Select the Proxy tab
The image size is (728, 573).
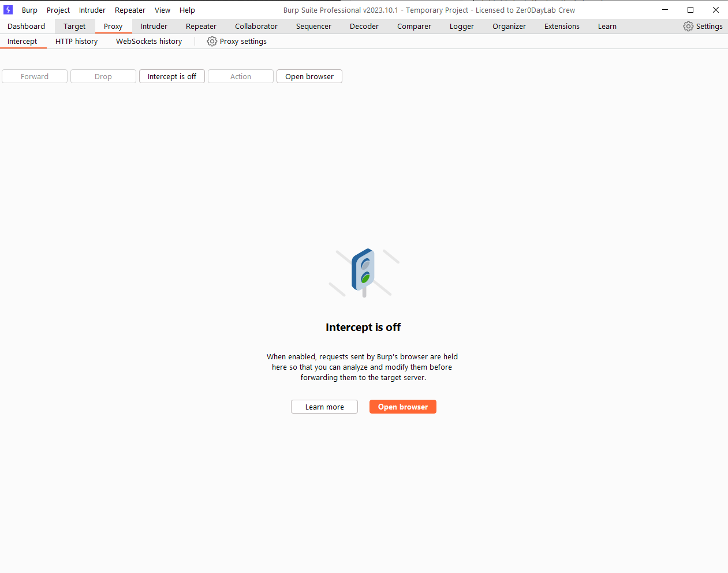point(113,27)
